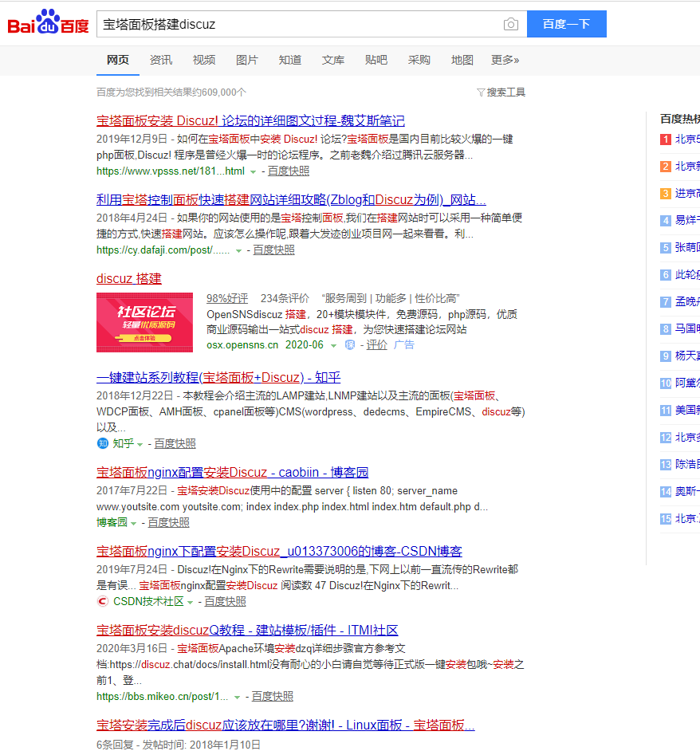Open 百度快照 for vpsss.net result

tap(289, 171)
